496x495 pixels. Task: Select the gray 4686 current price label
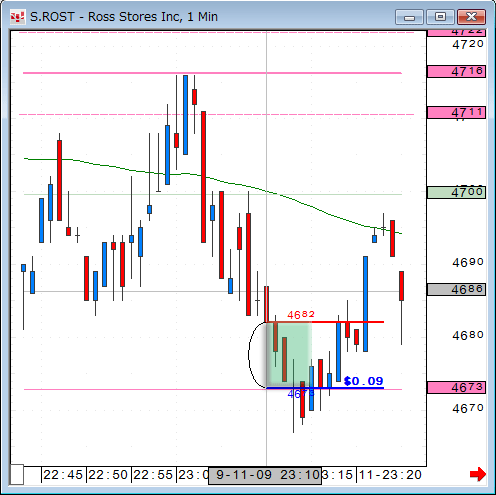tap(456, 289)
